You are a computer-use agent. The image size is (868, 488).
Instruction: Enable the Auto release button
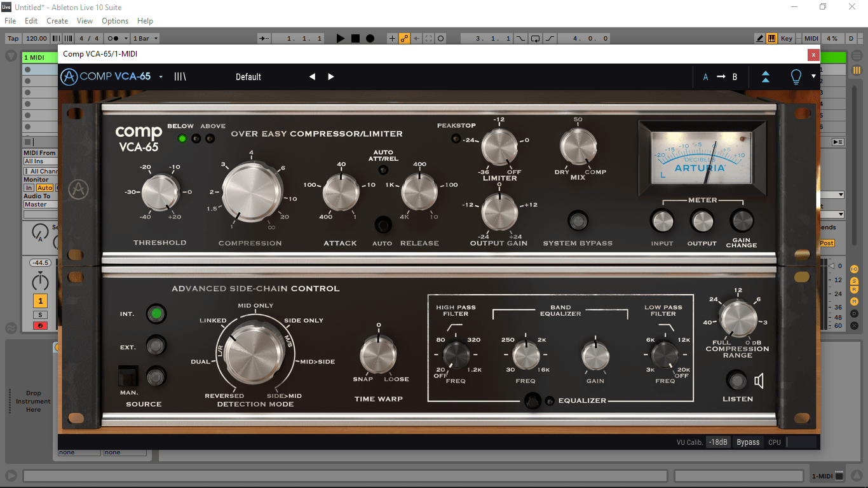point(383,225)
